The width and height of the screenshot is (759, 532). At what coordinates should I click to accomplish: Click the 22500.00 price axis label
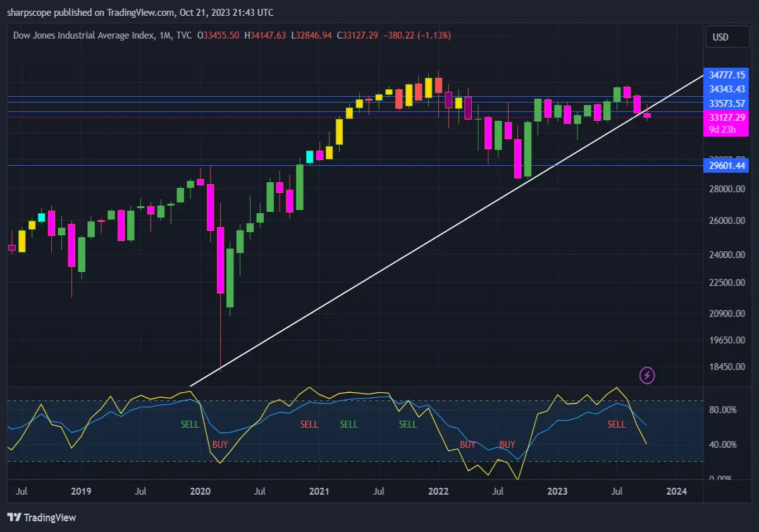tap(726, 282)
